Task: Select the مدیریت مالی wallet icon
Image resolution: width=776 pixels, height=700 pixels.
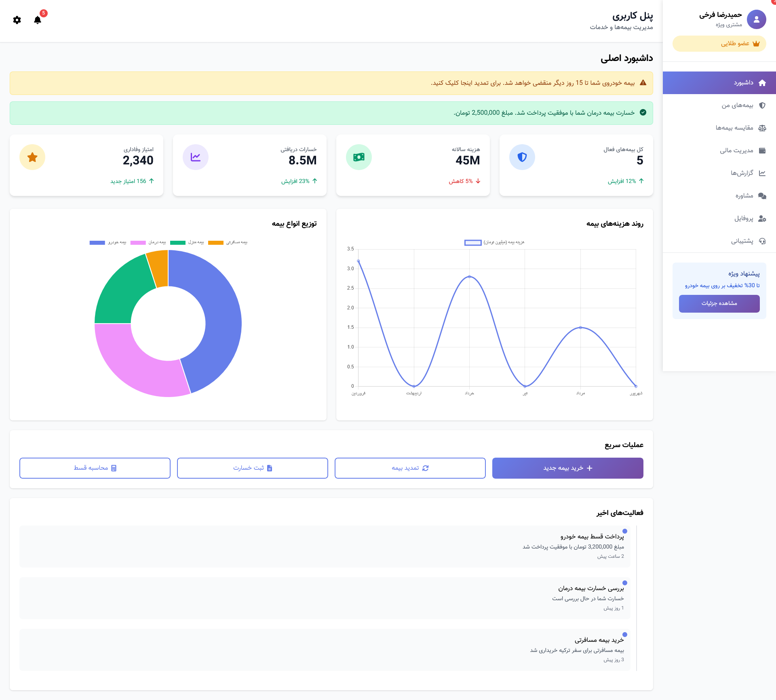Action: pos(762,150)
